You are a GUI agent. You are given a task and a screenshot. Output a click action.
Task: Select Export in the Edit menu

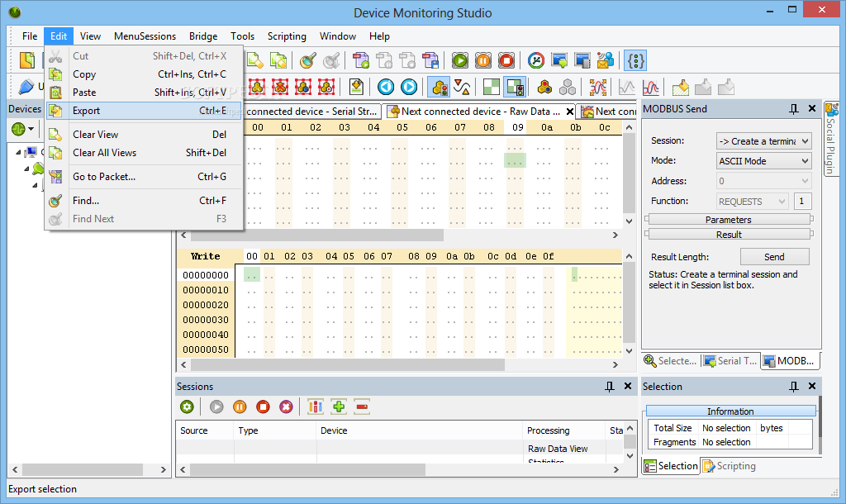tap(144, 111)
